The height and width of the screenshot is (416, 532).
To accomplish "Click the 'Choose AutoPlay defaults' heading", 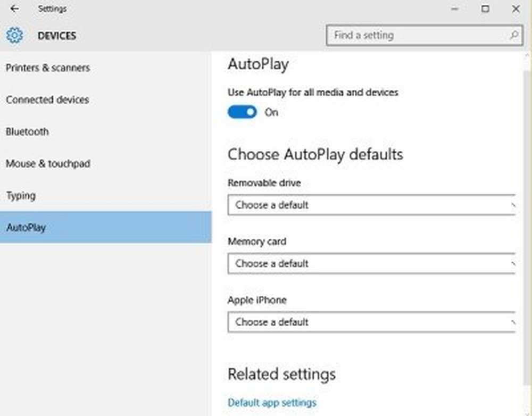I will point(315,155).
